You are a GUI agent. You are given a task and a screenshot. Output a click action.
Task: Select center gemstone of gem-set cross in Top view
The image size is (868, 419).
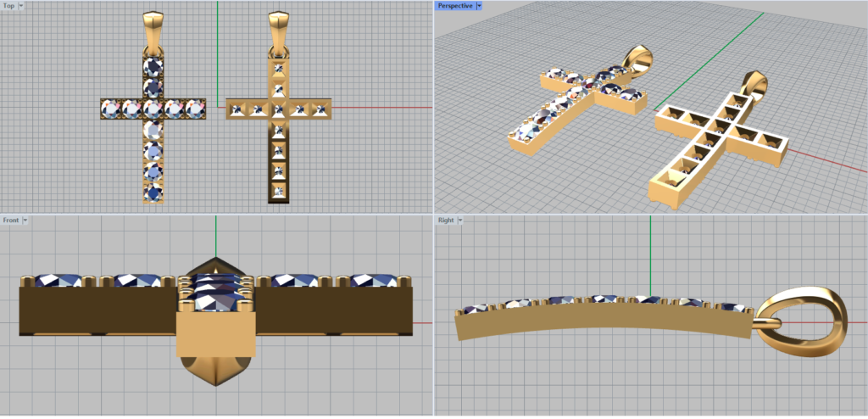coord(153,109)
